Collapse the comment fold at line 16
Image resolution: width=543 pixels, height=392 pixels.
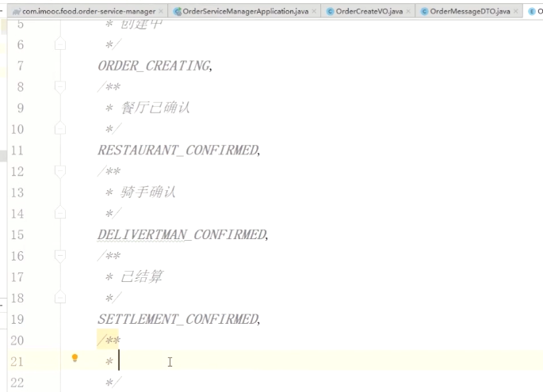coord(60,255)
